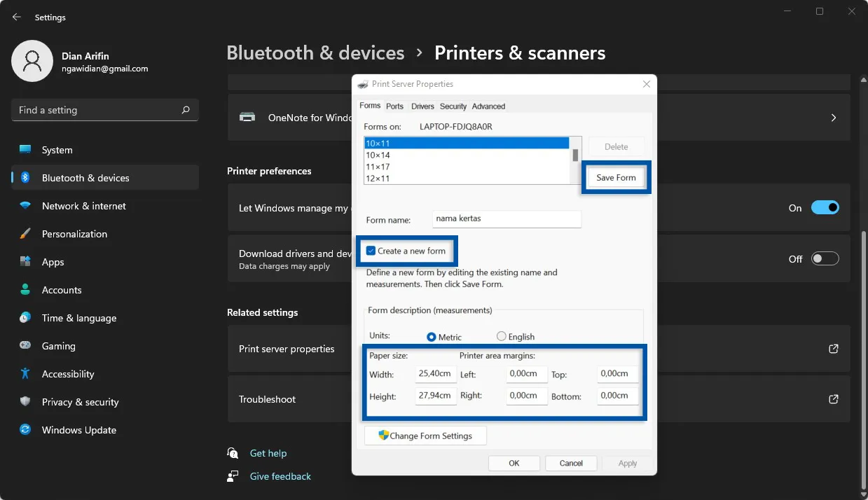Click the external link icon on Troubleshoot row

[x=833, y=399]
